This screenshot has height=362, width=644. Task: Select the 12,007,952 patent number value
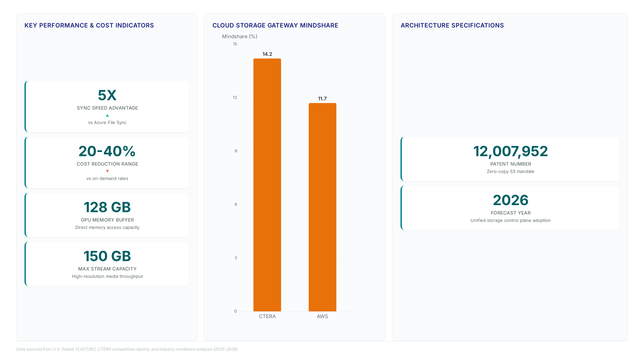511,151
